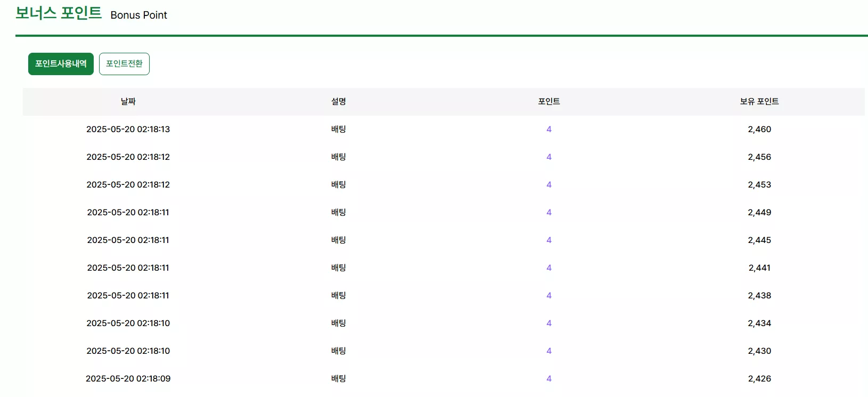Click the date in the 2,438 balance row
The image size is (868, 397).
pos(128,295)
